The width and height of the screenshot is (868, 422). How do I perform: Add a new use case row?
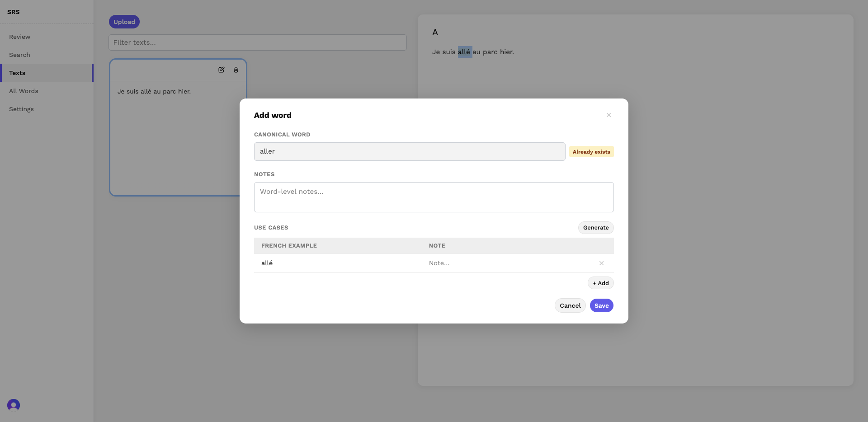(x=600, y=283)
